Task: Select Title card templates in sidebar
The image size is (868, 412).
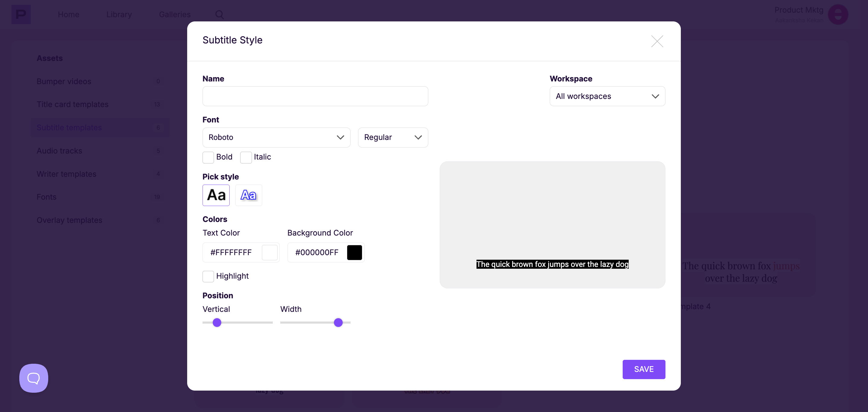Action: click(100, 104)
